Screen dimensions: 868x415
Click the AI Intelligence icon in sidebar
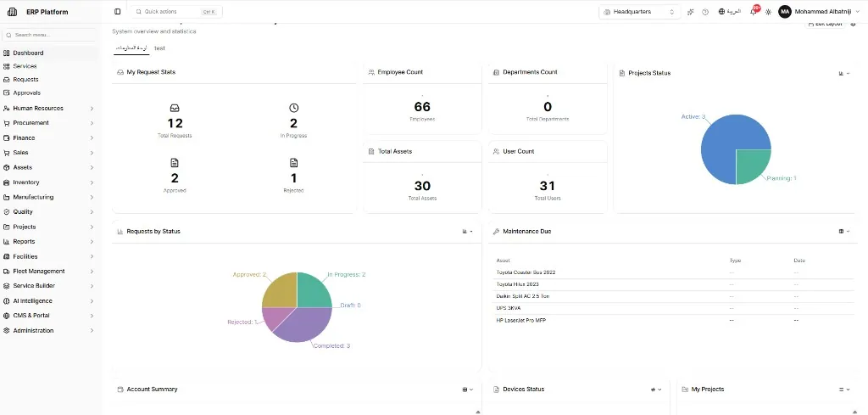coord(7,301)
